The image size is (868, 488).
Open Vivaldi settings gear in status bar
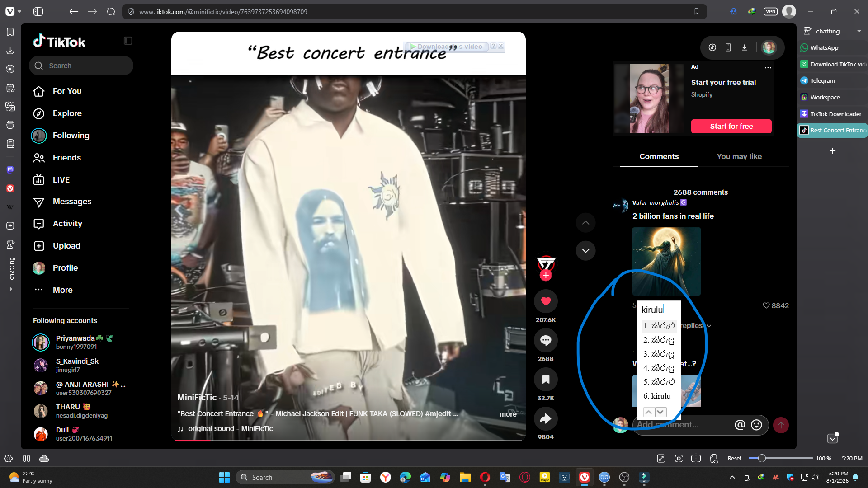click(x=8, y=459)
